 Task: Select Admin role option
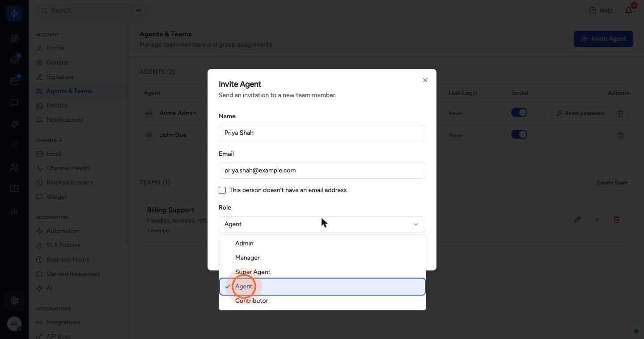point(322,244)
